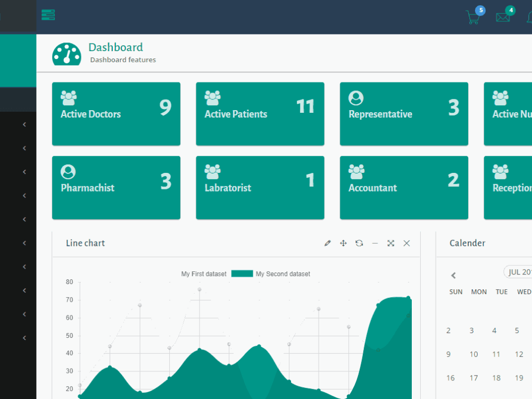Click the move arrows icon on Line chart panel
The width and height of the screenshot is (532, 399).
pos(343,243)
